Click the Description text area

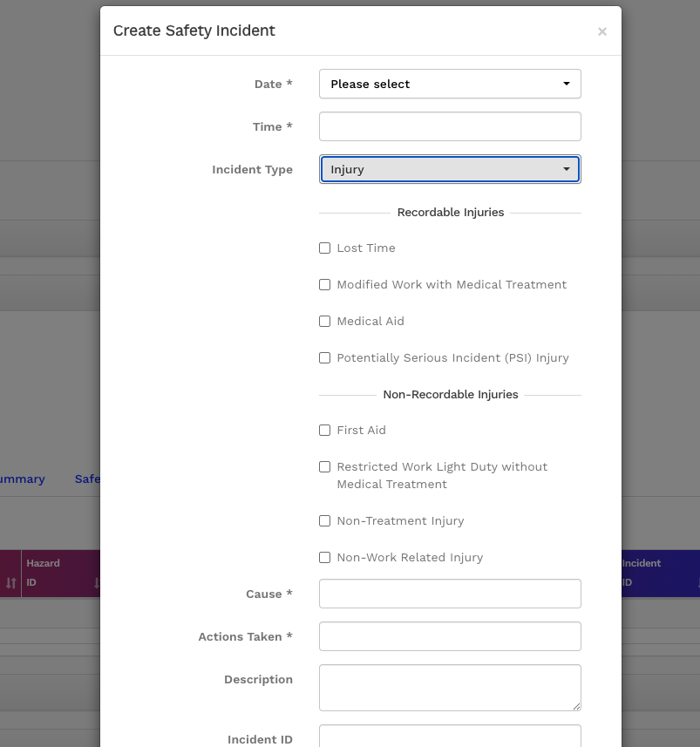[x=450, y=688]
